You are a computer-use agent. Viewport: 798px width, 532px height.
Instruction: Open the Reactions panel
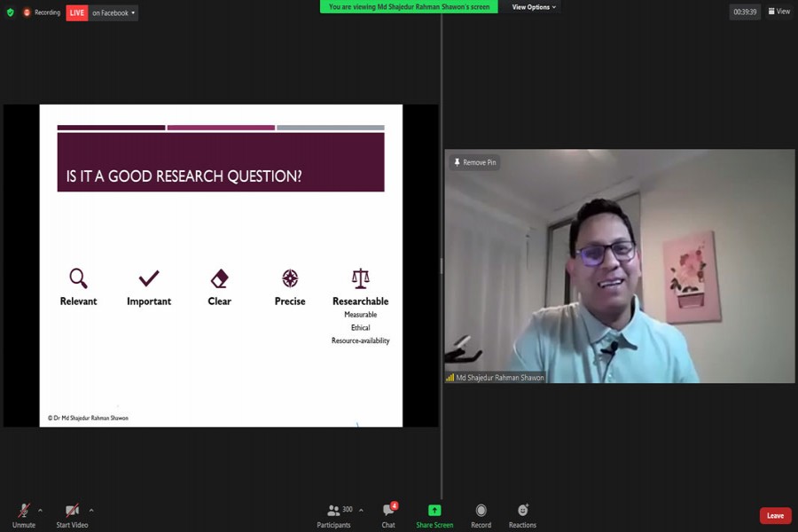point(522,512)
